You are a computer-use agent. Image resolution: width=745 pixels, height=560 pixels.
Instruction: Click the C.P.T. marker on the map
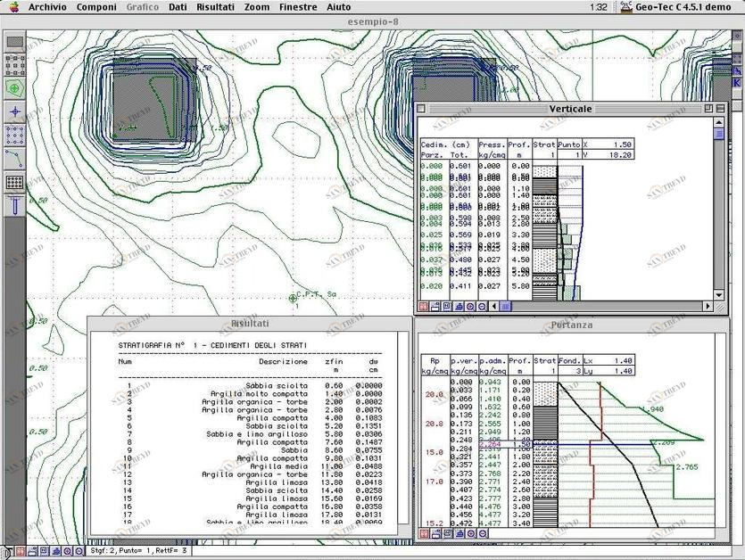coord(293,297)
